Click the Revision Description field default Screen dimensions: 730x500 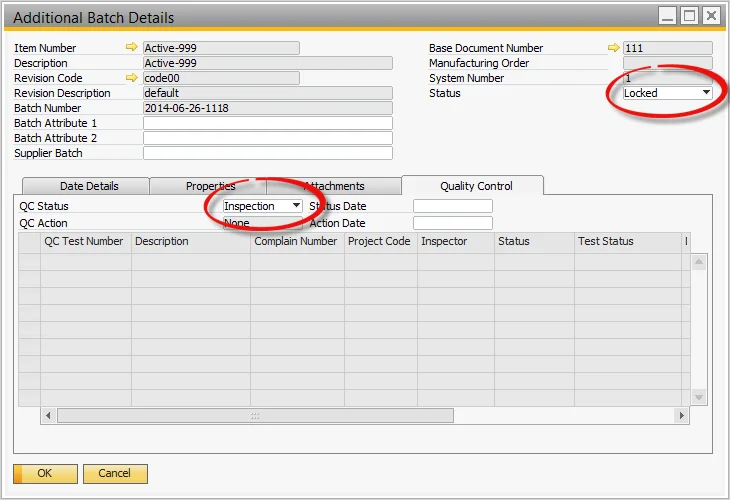click(x=268, y=93)
